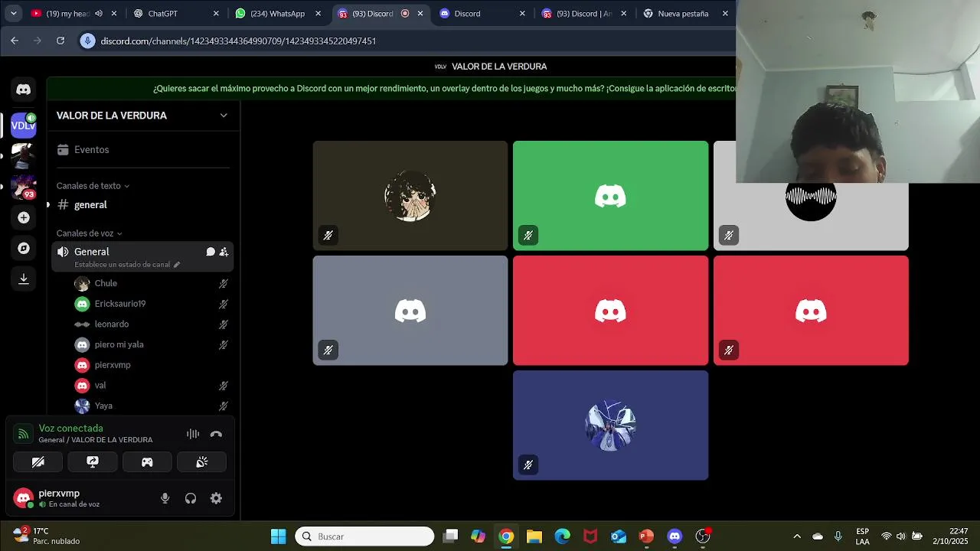Click the taskbar Buscar search box
Image resolution: width=980 pixels, height=551 pixels.
(x=364, y=536)
